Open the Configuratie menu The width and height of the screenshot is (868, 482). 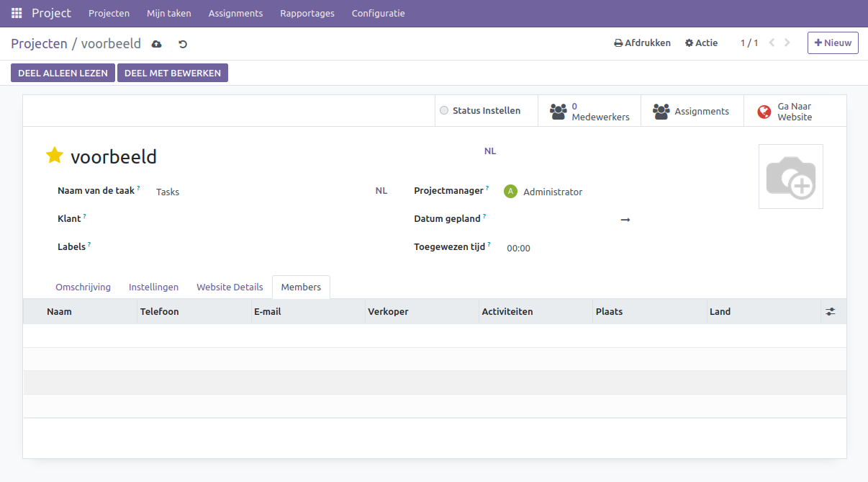(x=378, y=14)
